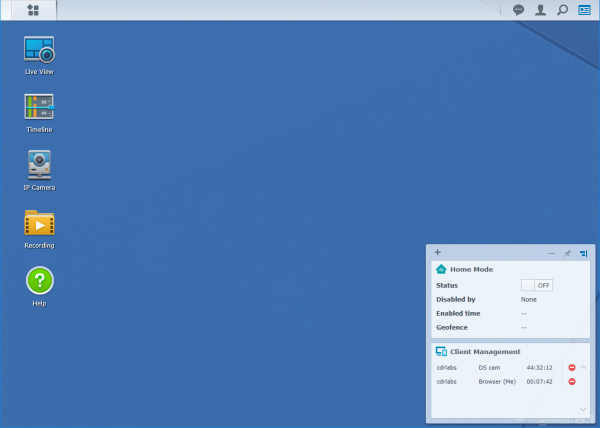The height and width of the screenshot is (428, 600).
Task: Open search with the magnifier icon
Action: [x=563, y=10]
